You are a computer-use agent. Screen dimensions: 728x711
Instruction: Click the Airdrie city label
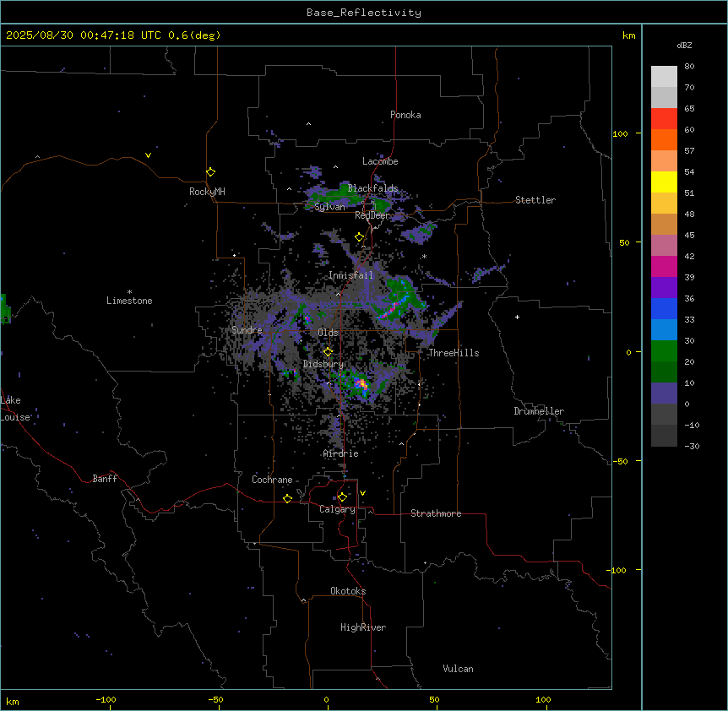(x=341, y=453)
